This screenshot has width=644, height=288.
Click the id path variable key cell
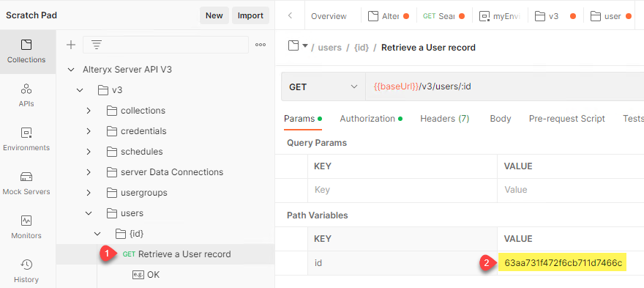click(x=402, y=263)
